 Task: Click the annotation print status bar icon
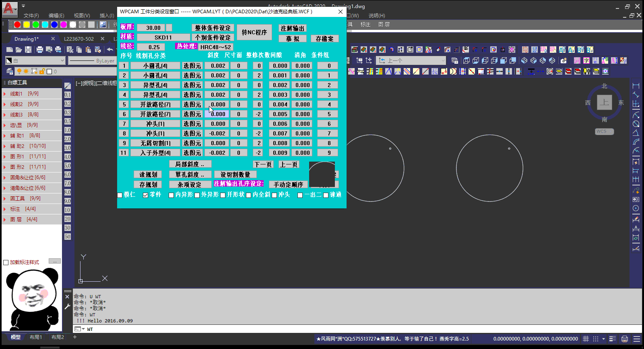pos(625,339)
